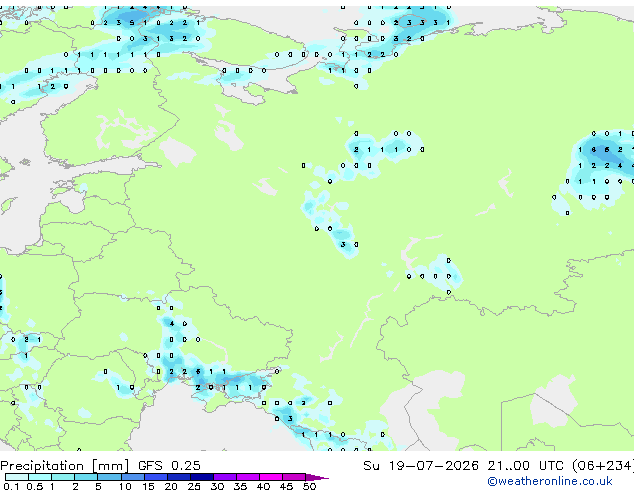634x490 pixels.
Task: Click the legend '35' scale label
Action: tap(240, 486)
